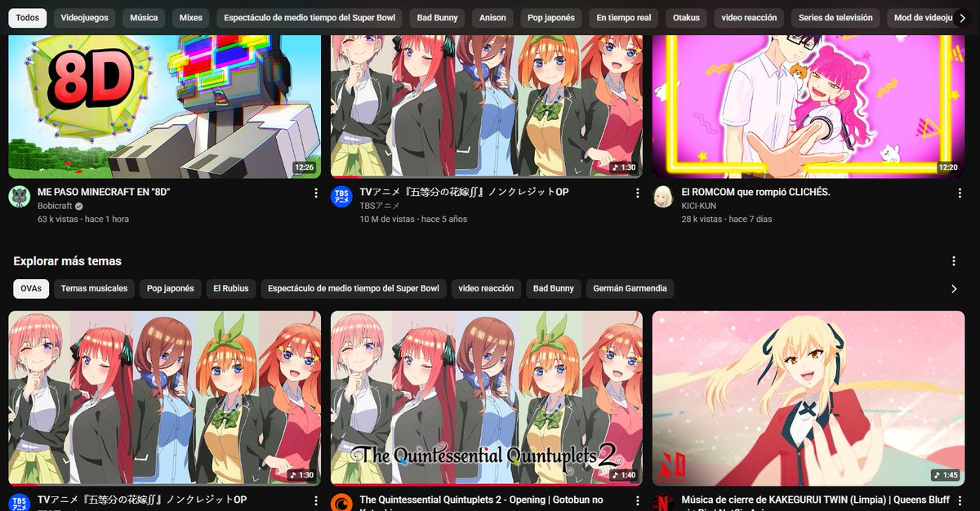Open options menu for KAKEGURUI TWIN video
The height and width of the screenshot is (511, 980).
pyautogui.click(x=960, y=500)
